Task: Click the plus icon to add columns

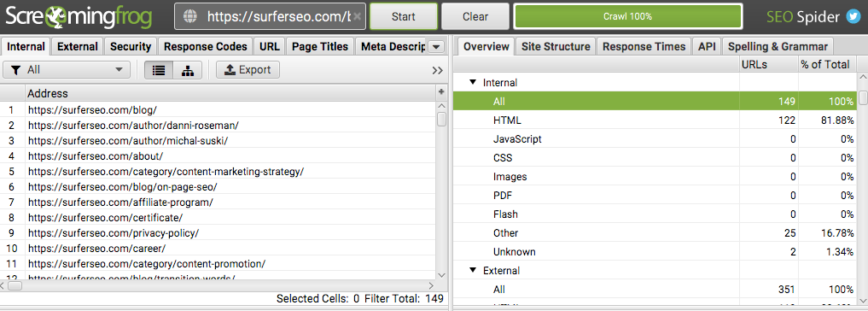Action: tap(441, 92)
